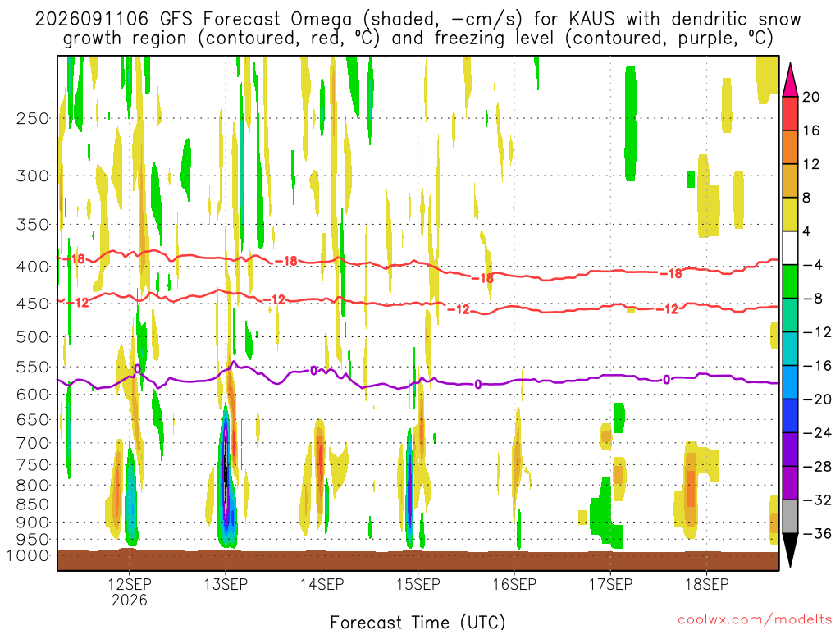840x630 pixels.
Task: Click the purple colorbar segment between -28 and -32
Action: (790, 483)
